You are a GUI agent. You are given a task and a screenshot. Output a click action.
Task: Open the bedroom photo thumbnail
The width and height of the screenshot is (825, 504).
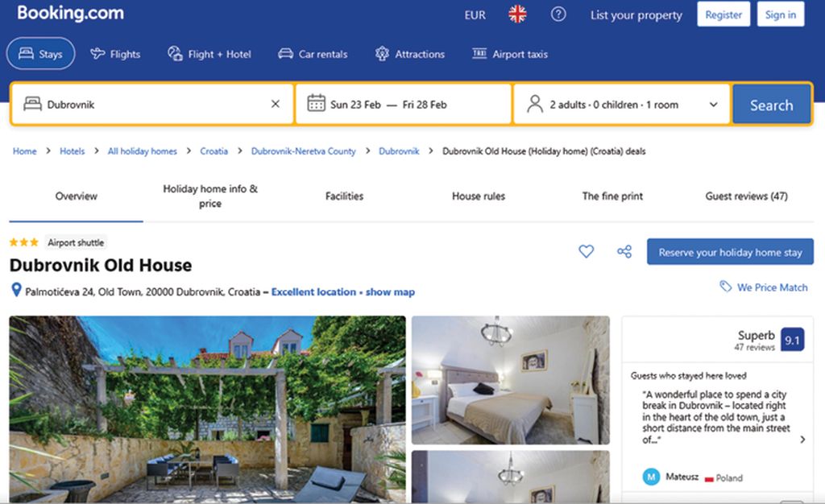point(510,380)
